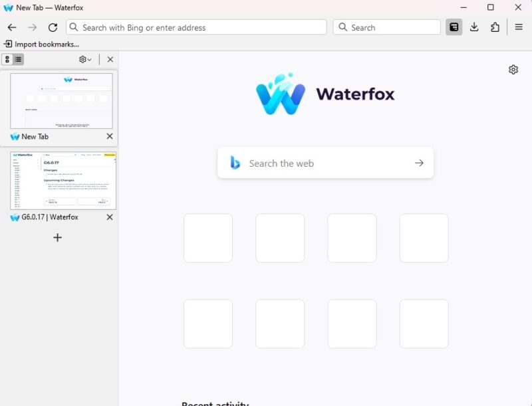This screenshot has width=532, height=406.
Task: Open the application menu hamburger icon
Action: click(519, 27)
